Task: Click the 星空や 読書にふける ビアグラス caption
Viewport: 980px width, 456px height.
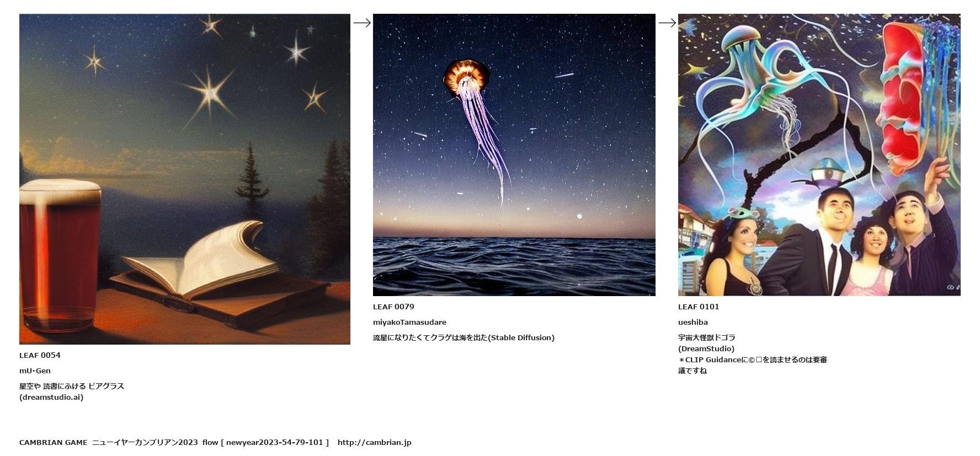Action: point(72,386)
